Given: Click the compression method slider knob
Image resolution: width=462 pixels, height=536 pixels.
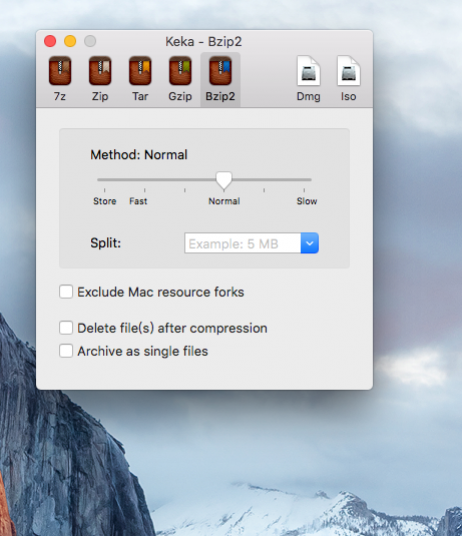Looking at the screenshot, I should [224, 180].
